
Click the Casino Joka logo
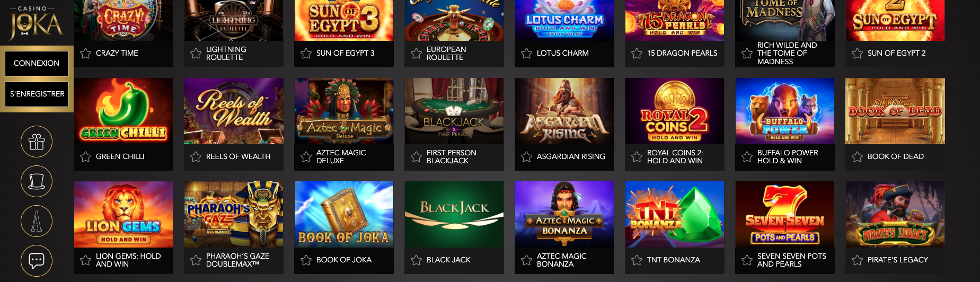pos(36,23)
